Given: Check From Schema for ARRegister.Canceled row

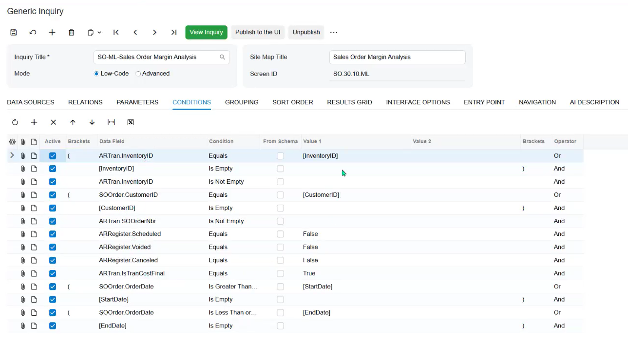Looking at the screenshot, I should coord(280,260).
